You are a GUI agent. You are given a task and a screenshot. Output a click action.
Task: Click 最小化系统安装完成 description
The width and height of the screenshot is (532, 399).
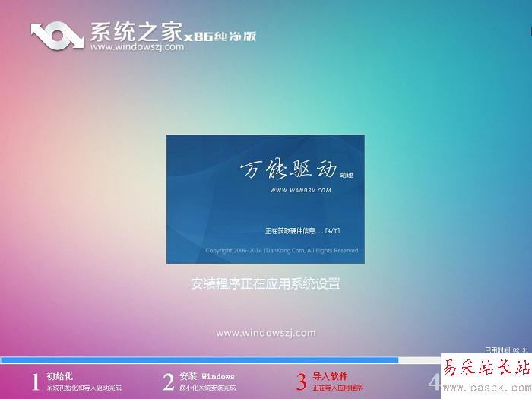tap(207, 388)
